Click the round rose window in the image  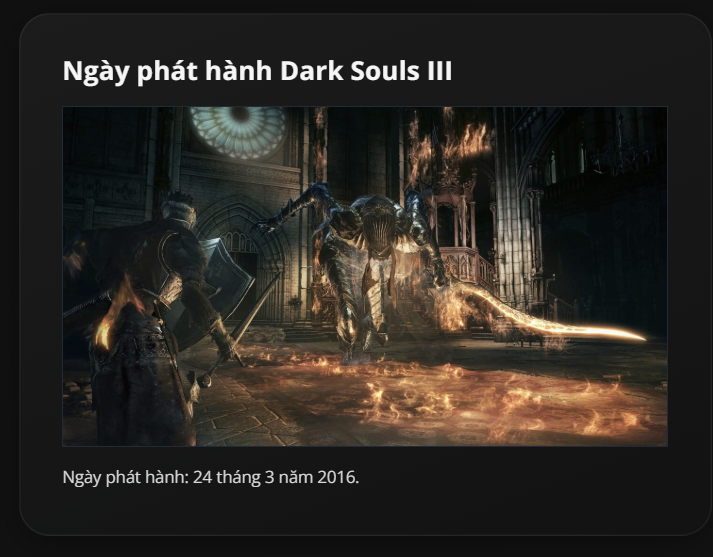240,130
